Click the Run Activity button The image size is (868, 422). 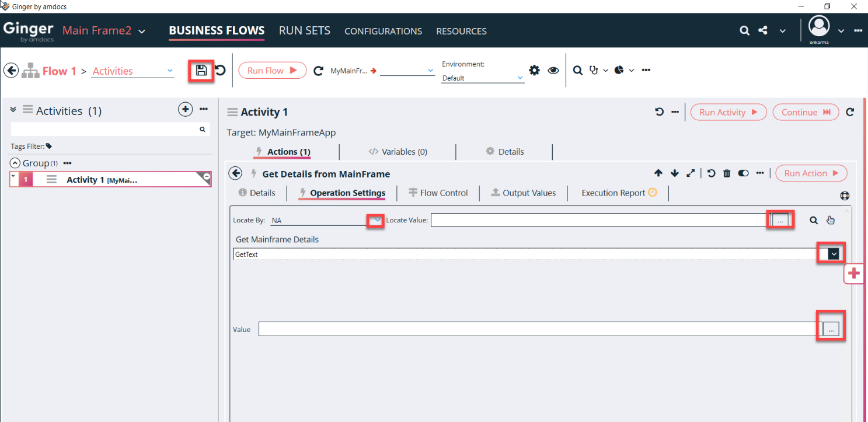(728, 112)
